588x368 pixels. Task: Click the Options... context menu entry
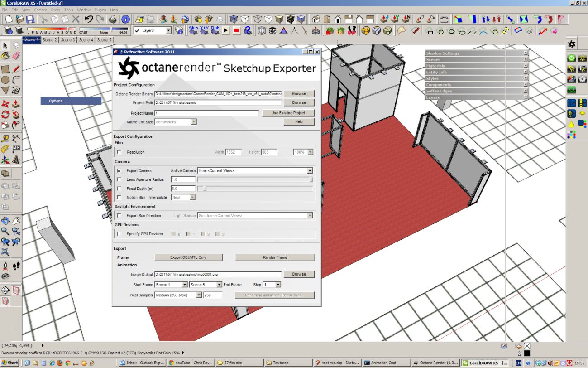pyautogui.click(x=71, y=101)
